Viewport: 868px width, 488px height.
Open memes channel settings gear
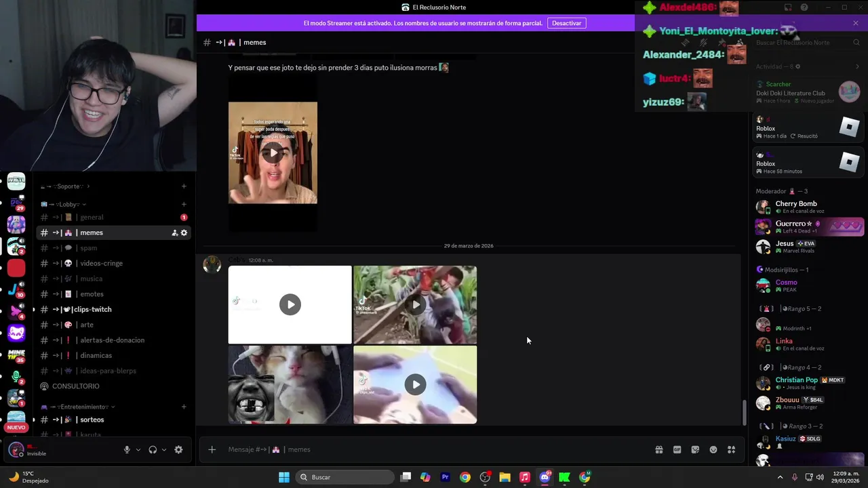coord(184,232)
